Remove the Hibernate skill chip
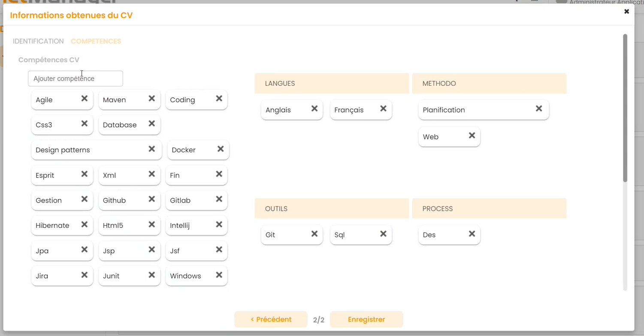The width and height of the screenshot is (644, 336). coord(85,224)
